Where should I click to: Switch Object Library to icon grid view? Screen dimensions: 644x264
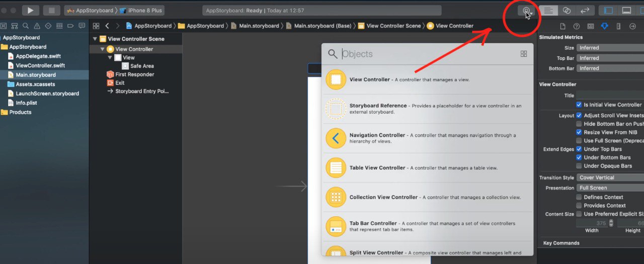(x=524, y=54)
